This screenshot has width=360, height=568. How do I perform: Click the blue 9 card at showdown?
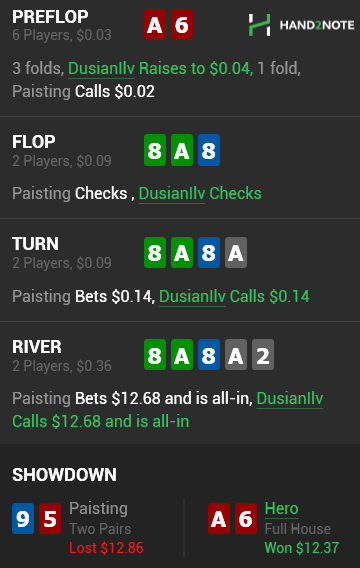click(23, 518)
